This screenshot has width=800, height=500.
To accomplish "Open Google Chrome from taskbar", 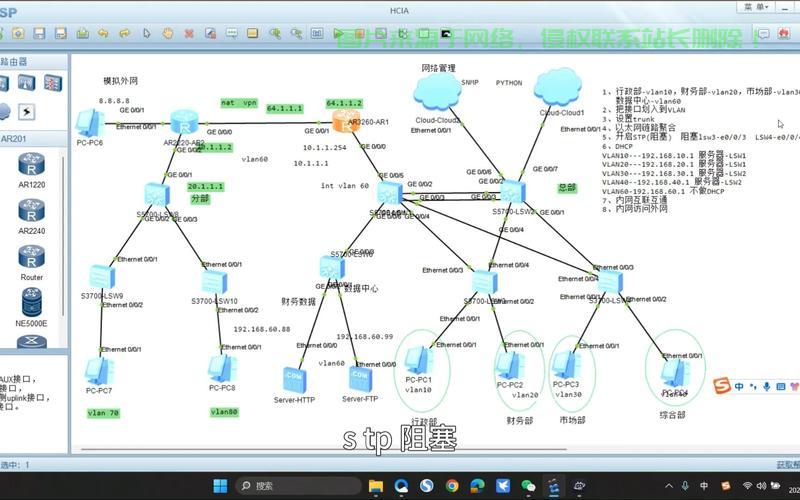I will (x=452, y=486).
